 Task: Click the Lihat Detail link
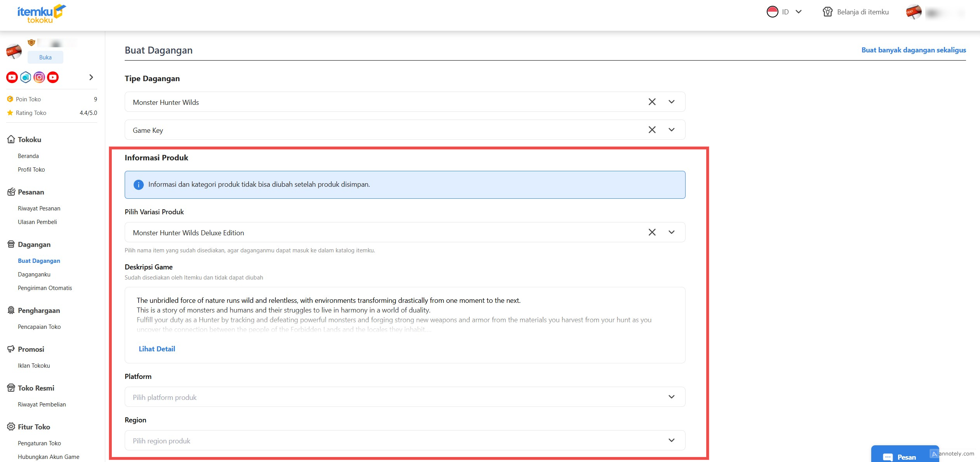click(157, 349)
